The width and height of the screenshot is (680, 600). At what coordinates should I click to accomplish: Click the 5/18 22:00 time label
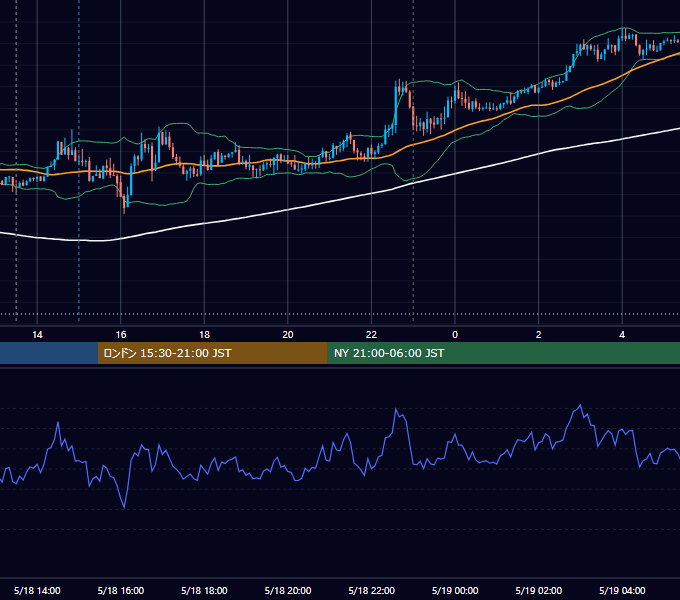pyautogui.click(x=372, y=590)
